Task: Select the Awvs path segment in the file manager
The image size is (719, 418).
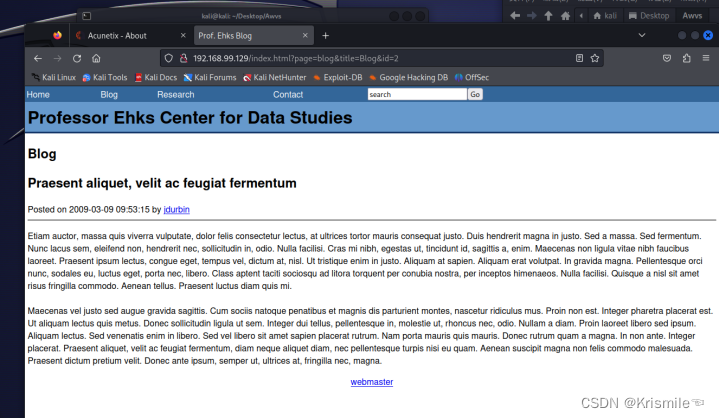Action: click(692, 16)
